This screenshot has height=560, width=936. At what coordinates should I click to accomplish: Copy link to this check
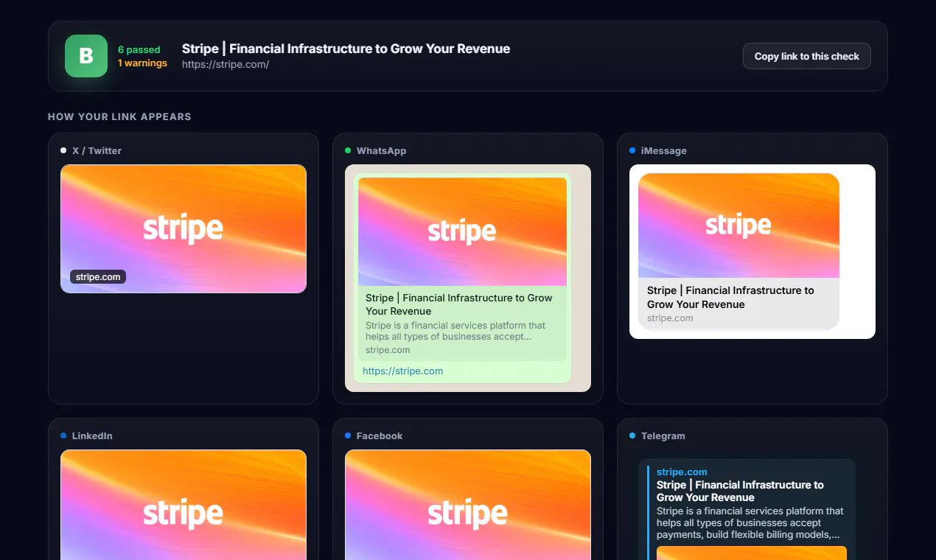tap(807, 56)
